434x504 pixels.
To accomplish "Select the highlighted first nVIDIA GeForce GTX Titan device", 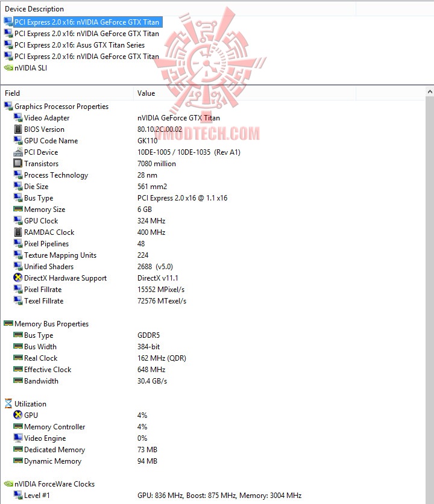I will point(87,22).
